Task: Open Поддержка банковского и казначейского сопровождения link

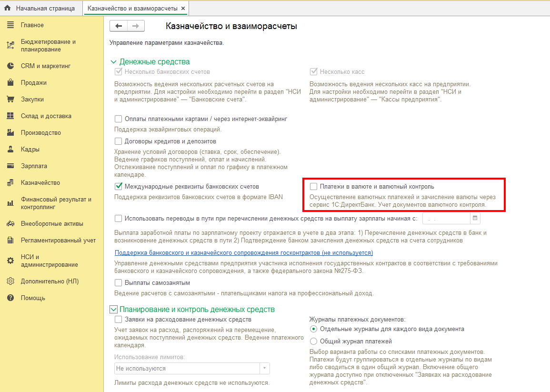Action: [x=244, y=252]
